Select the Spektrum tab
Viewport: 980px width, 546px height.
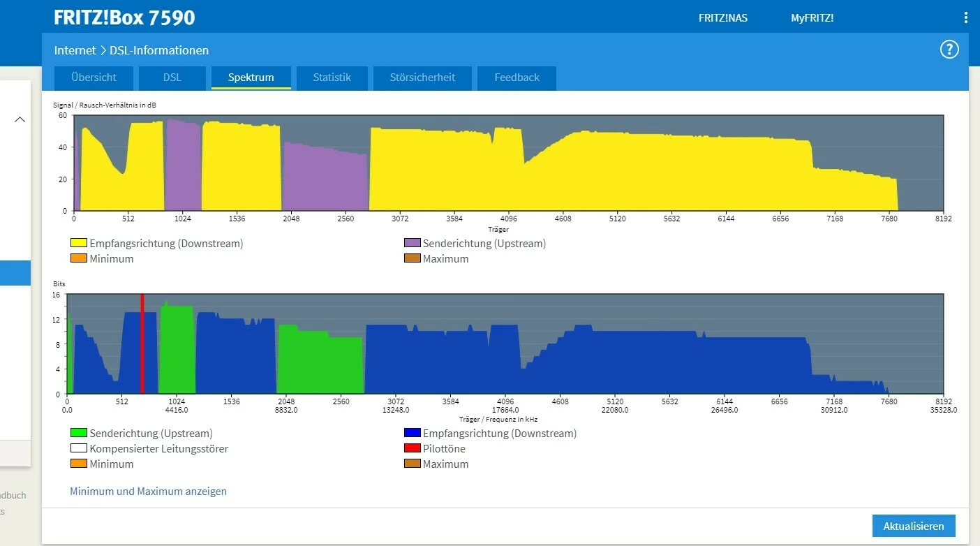[251, 78]
